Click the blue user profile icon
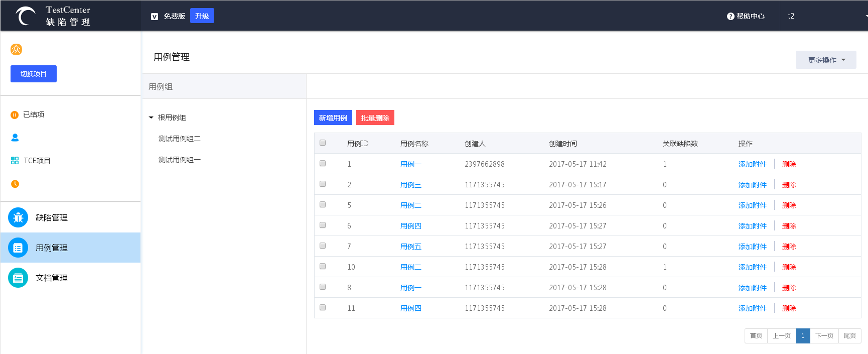This screenshot has height=354, width=868. click(x=15, y=138)
